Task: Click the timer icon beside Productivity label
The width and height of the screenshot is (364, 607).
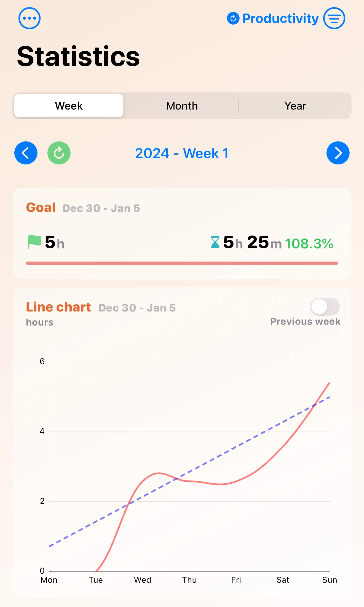Action: click(233, 18)
